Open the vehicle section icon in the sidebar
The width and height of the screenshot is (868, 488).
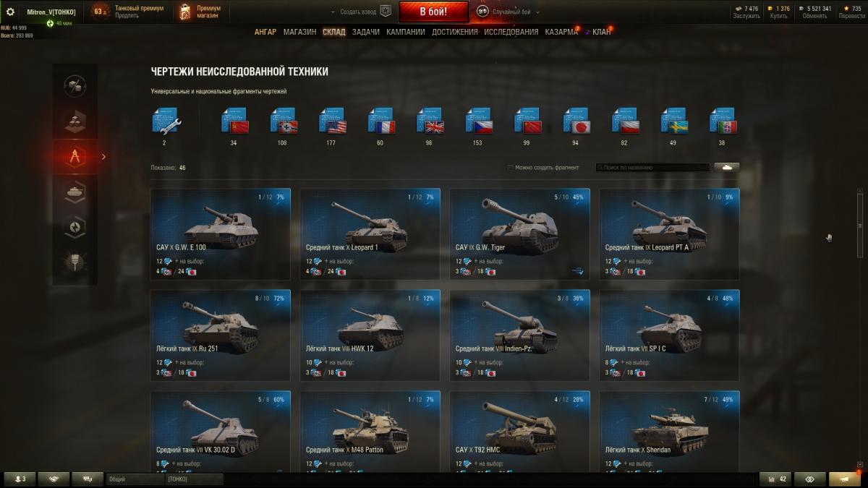pyautogui.click(x=75, y=192)
